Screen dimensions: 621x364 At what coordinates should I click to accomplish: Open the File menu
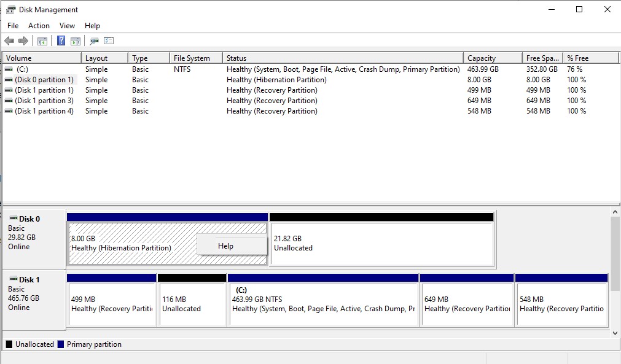13,26
